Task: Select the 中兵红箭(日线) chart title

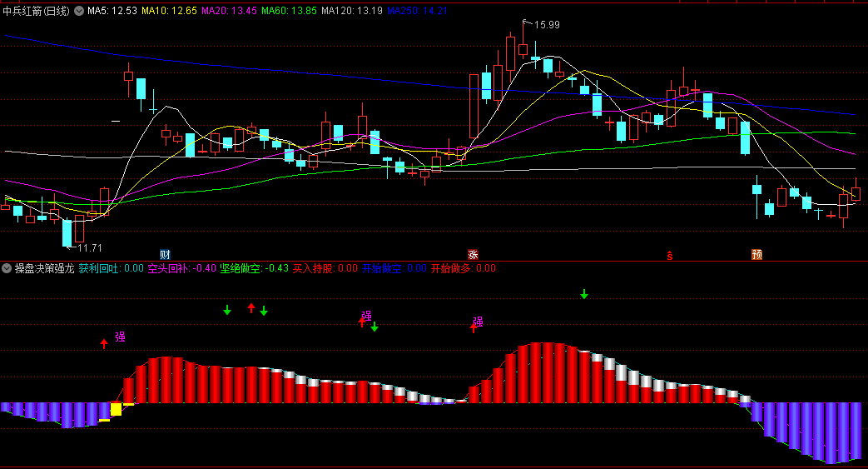Action: pyautogui.click(x=37, y=11)
